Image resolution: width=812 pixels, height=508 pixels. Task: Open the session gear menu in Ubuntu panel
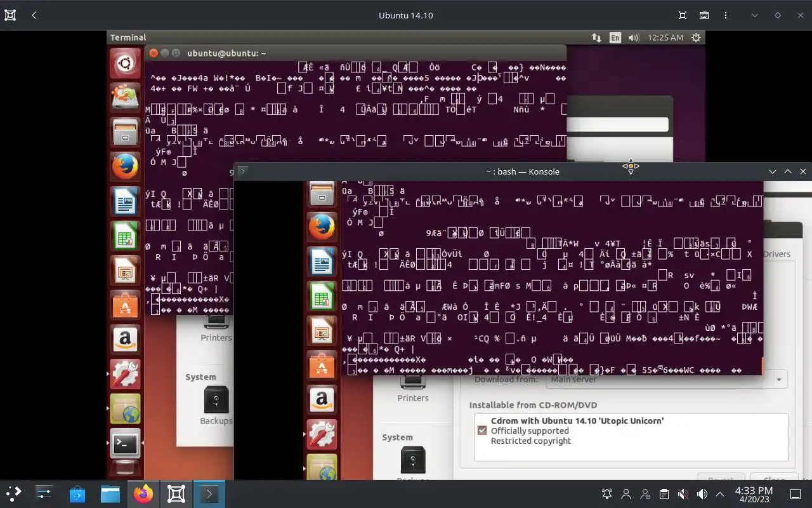[x=696, y=37]
